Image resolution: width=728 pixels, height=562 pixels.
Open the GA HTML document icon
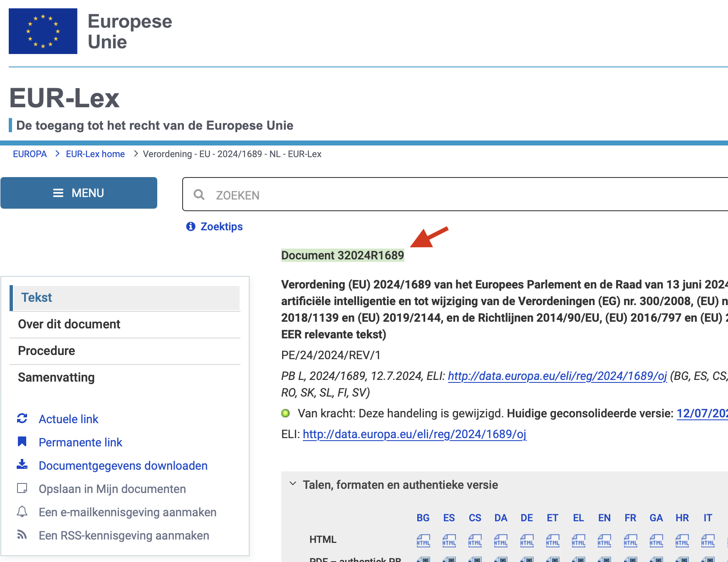[x=656, y=540]
